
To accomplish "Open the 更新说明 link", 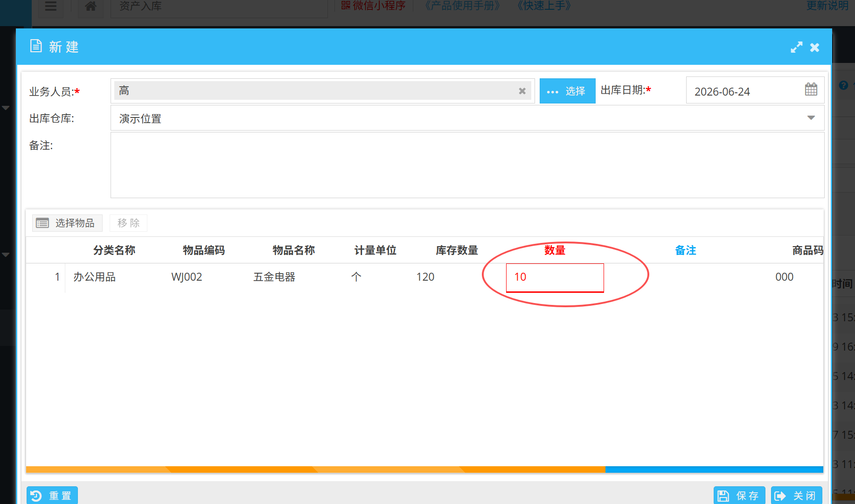I will [827, 6].
